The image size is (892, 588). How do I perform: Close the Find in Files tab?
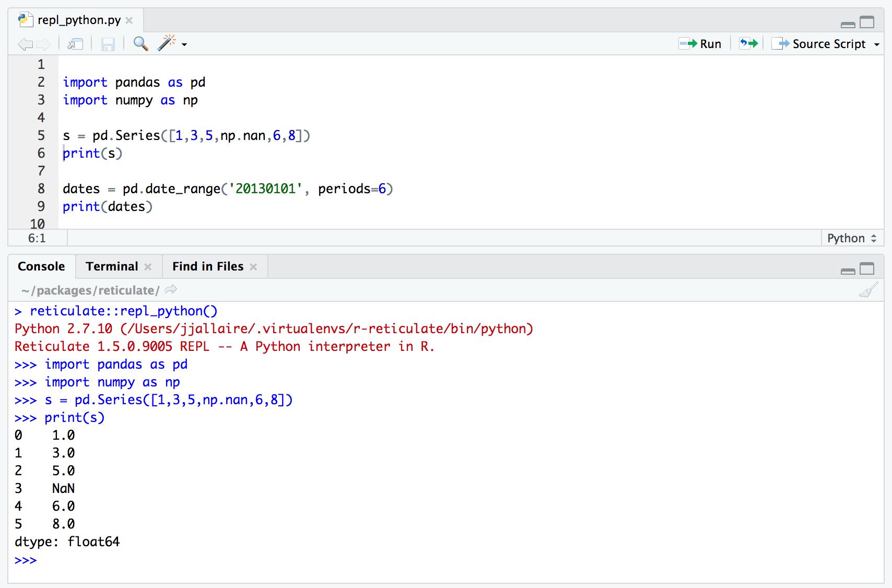click(253, 267)
